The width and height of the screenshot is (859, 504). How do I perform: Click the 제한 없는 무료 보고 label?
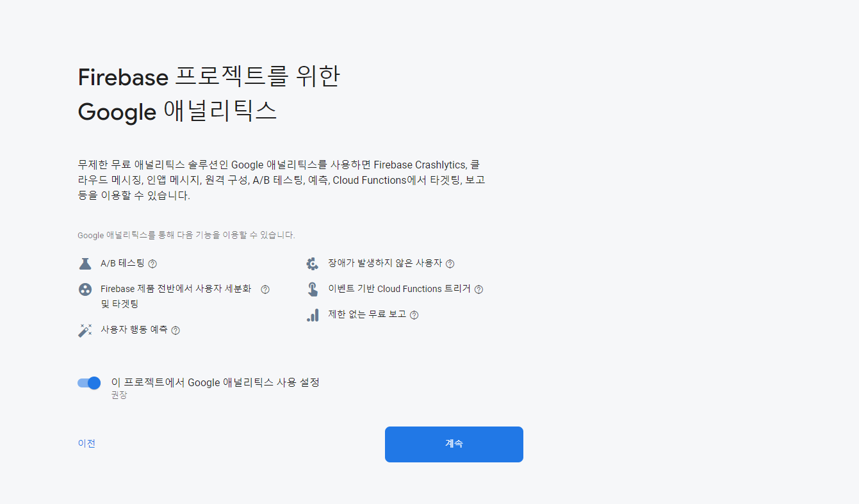(367, 314)
